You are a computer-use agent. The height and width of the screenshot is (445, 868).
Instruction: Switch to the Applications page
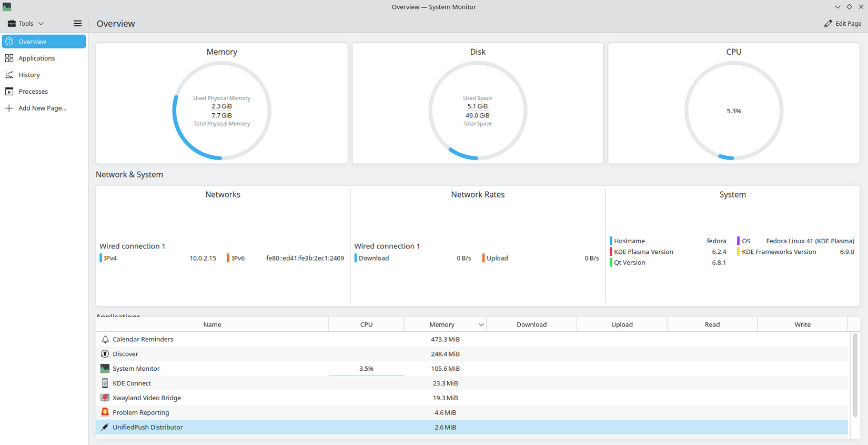(36, 58)
